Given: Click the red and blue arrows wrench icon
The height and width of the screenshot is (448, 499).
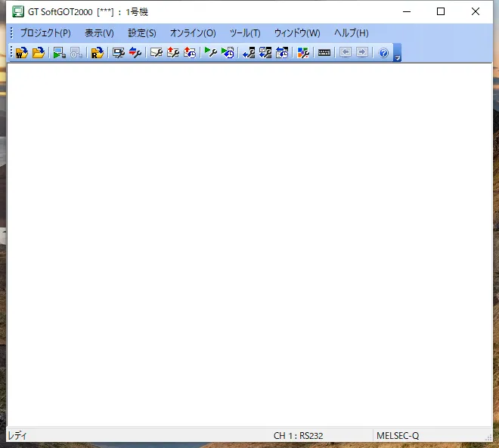Looking at the screenshot, I should [x=135, y=53].
